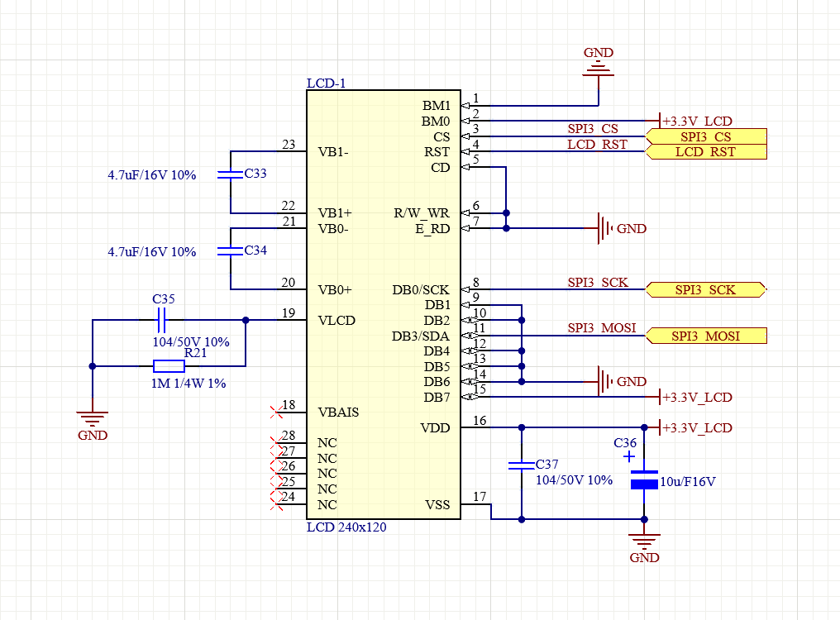840x620 pixels.
Task: Click the VLCD wire junction dot
Action: (x=244, y=320)
